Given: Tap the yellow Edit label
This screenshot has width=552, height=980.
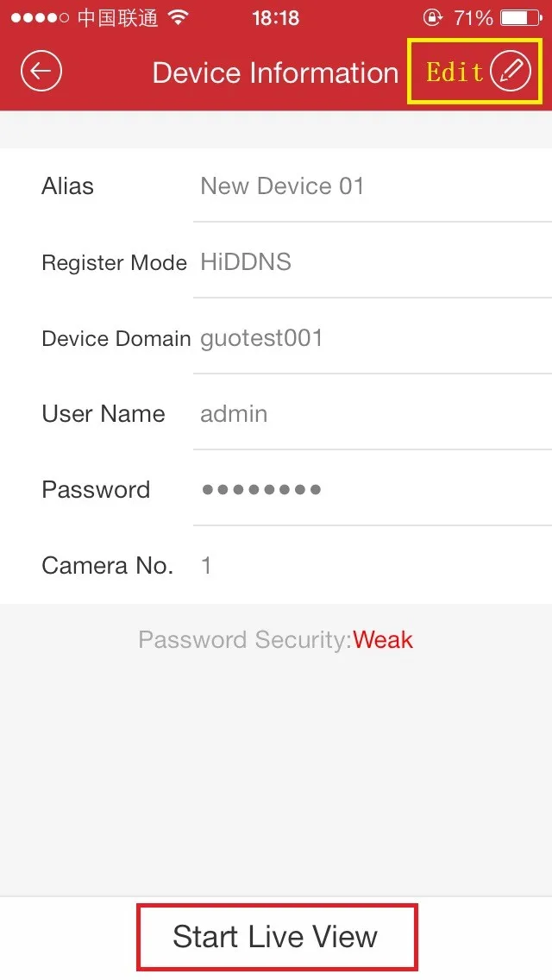Looking at the screenshot, I should pos(455,72).
